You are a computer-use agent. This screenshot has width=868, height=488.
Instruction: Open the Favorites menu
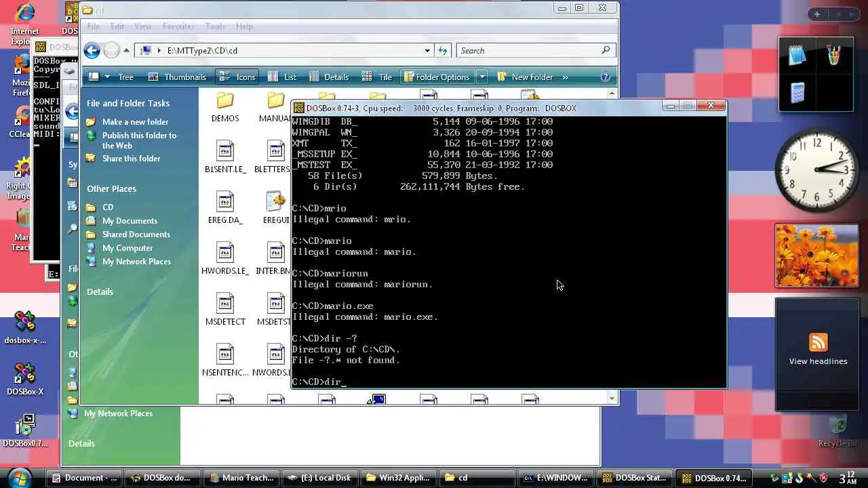pos(178,26)
